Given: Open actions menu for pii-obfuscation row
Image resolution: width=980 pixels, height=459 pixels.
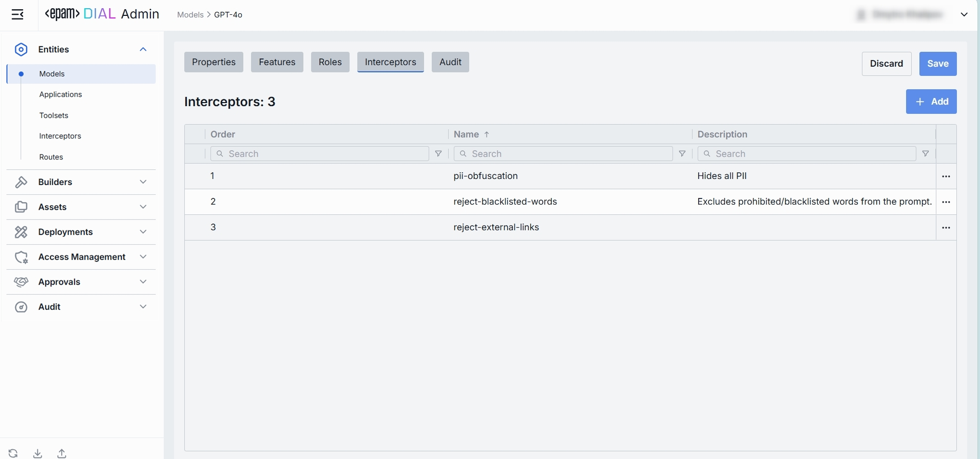Looking at the screenshot, I should pos(946,176).
